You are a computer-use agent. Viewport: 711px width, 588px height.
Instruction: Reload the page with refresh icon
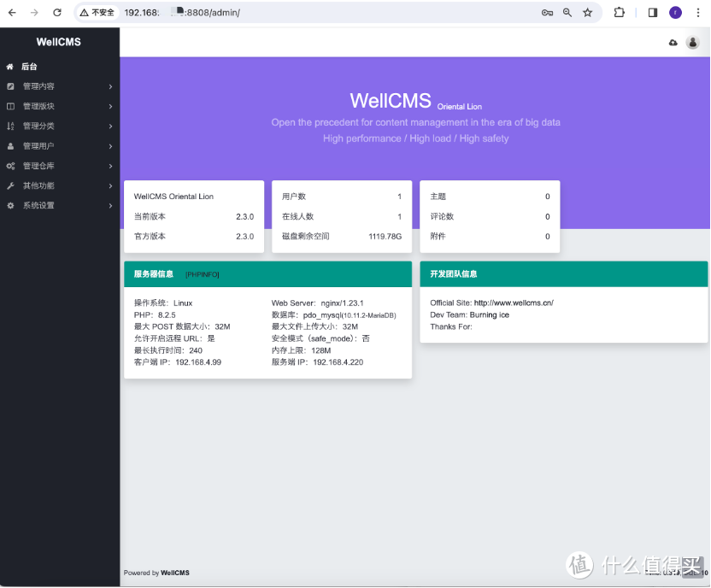coord(57,13)
